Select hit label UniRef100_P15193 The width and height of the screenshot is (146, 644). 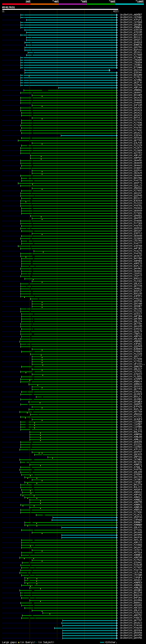point(131,613)
